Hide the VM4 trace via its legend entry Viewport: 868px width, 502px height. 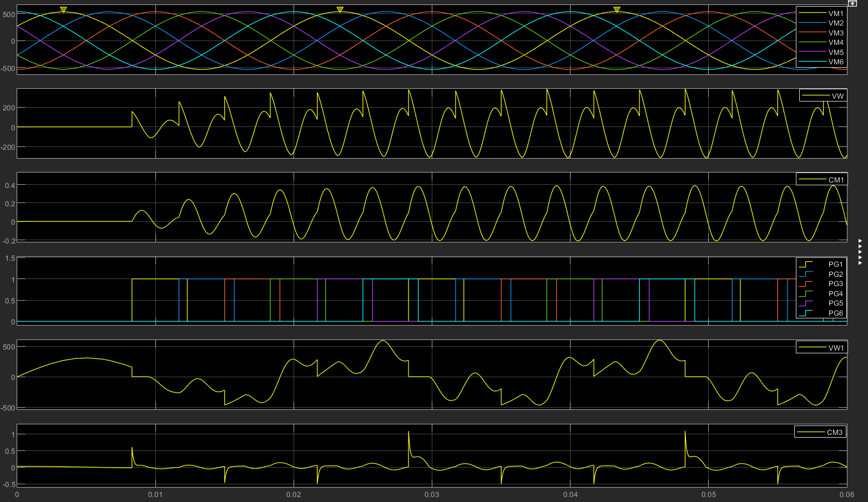coord(822,43)
